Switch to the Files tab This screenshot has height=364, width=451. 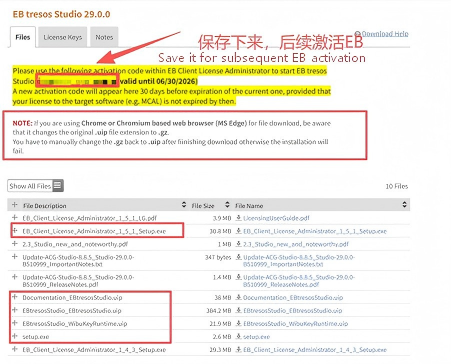(23, 37)
